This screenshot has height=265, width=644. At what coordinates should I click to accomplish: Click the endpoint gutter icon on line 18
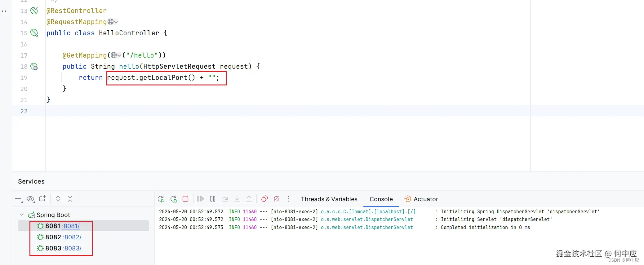[34, 67]
